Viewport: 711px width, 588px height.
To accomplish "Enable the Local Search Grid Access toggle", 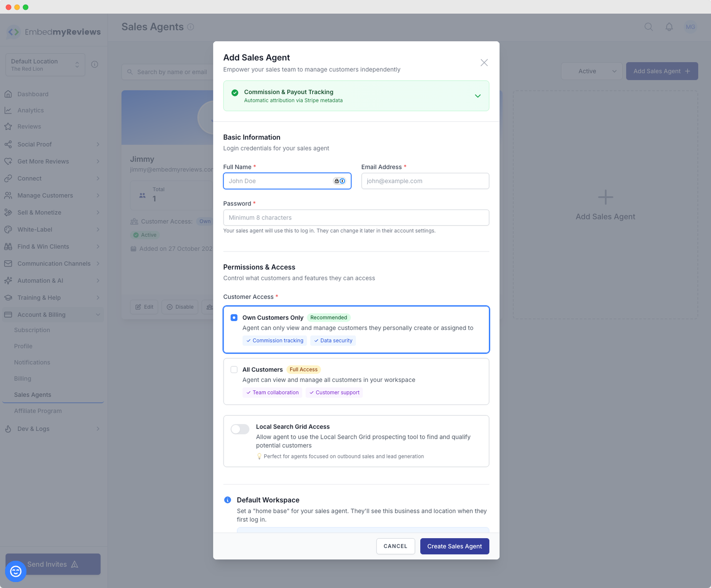I will (x=240, y=429).
